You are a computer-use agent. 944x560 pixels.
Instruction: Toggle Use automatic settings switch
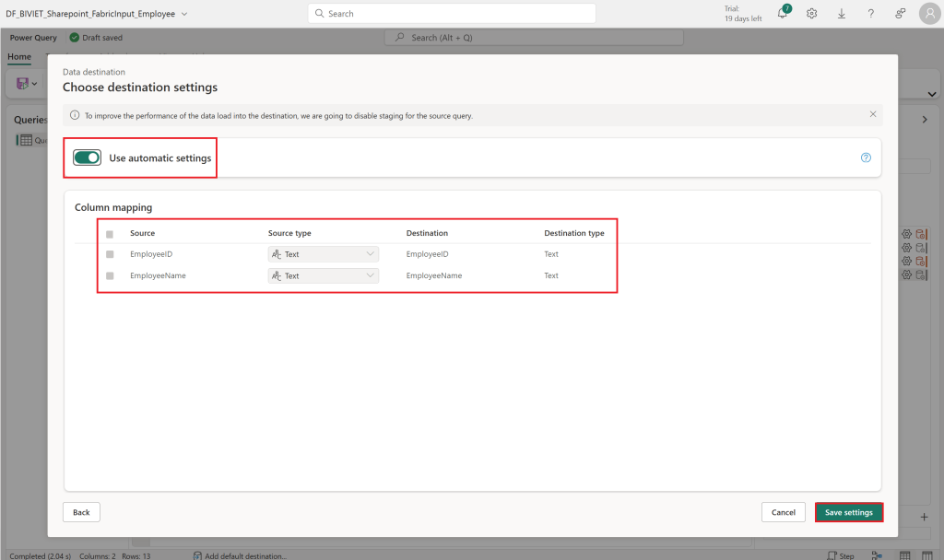pyautogui.click(x=88, y=157)
